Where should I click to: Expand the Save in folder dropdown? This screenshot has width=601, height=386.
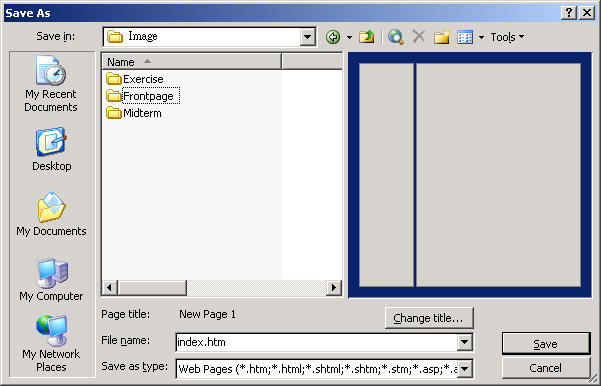pos(307,37)
